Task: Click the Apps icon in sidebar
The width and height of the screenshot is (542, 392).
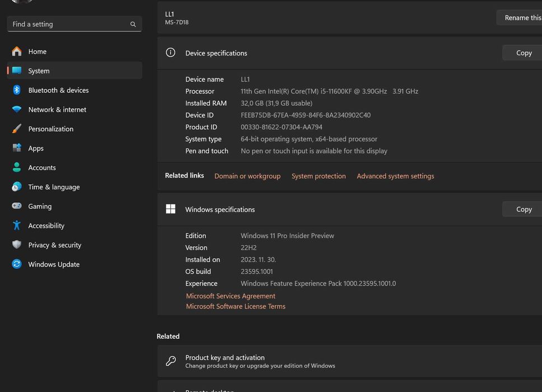Action: point(17,148)
